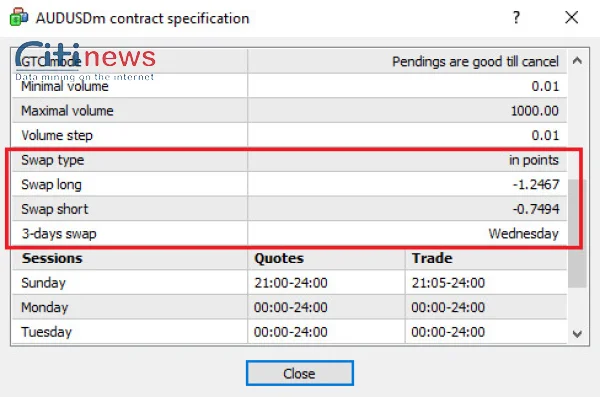The image size is (600, 397).
Task: Click the Close button
Action: tap(300, 373)
